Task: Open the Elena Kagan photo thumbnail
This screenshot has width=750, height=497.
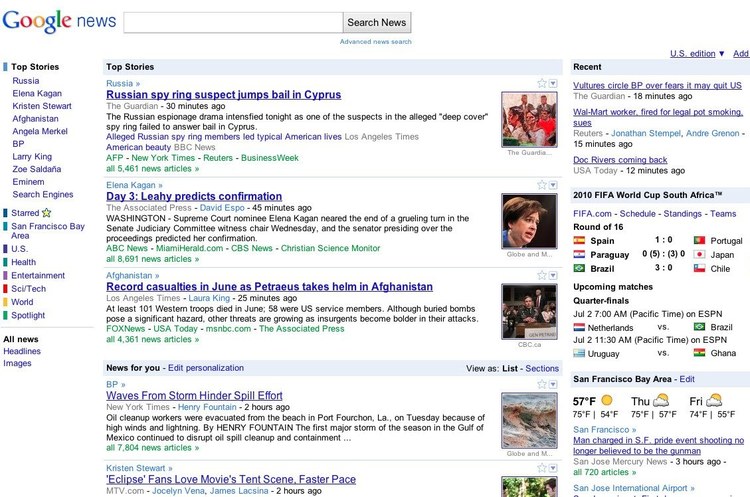Action: click(x=529, y=221)
